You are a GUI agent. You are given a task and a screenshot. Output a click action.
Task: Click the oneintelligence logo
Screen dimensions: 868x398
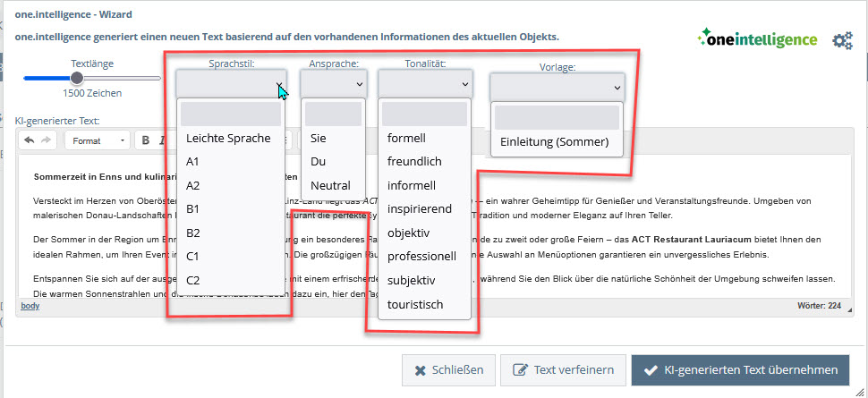(x=757, y=40)
